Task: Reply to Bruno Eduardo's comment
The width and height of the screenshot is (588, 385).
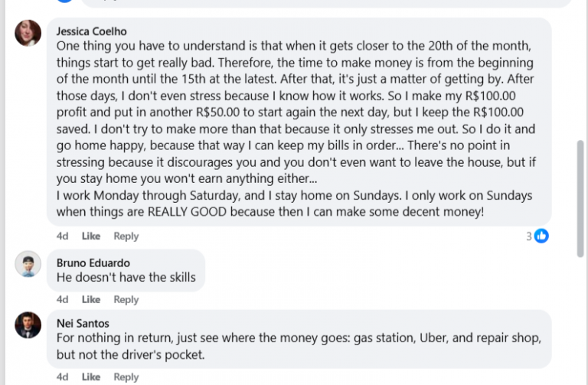Action: 126,299
